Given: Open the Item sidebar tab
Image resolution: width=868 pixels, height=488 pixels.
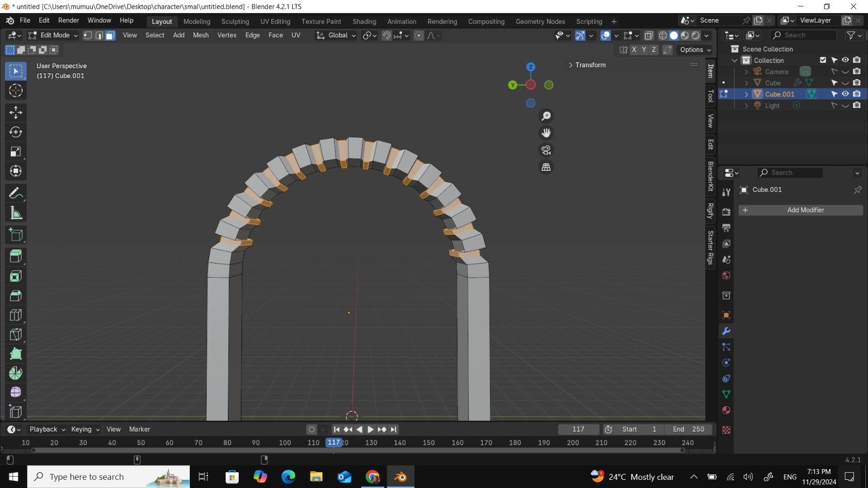Looking at the screenshot, I should 711,71.
